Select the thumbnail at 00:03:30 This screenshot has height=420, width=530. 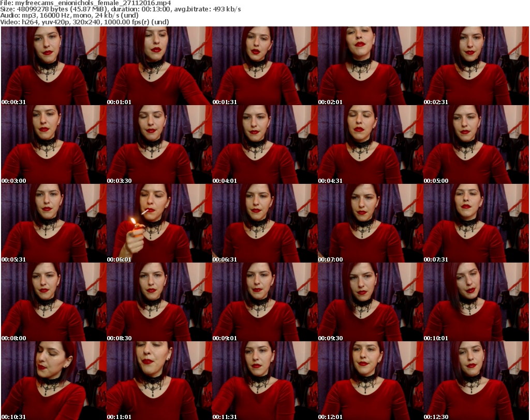point(159,144)
